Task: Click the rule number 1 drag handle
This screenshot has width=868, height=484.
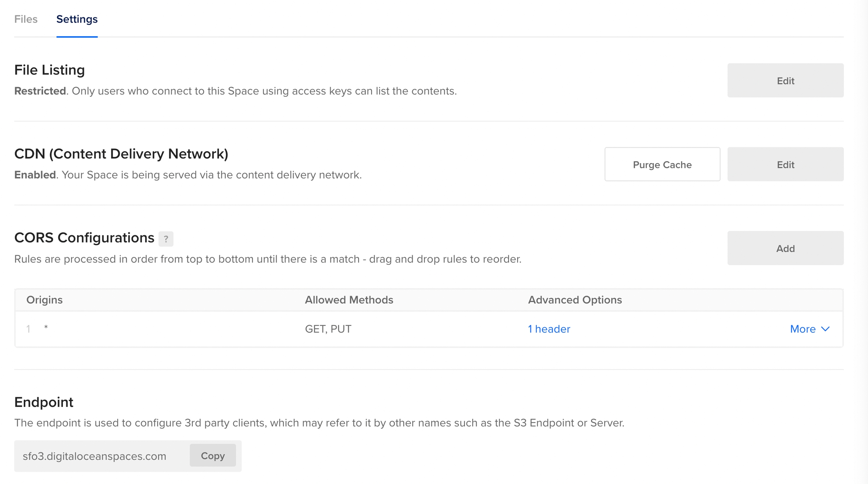Action: 28,329
